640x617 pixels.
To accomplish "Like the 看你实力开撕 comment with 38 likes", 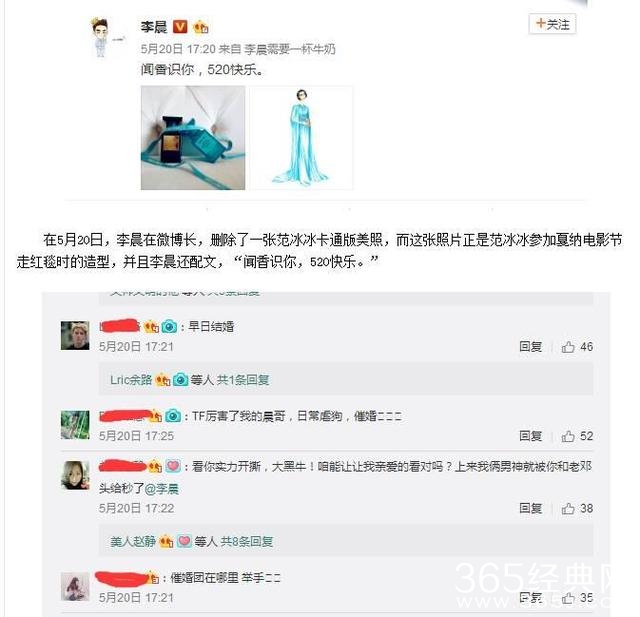I will point(577,508).
